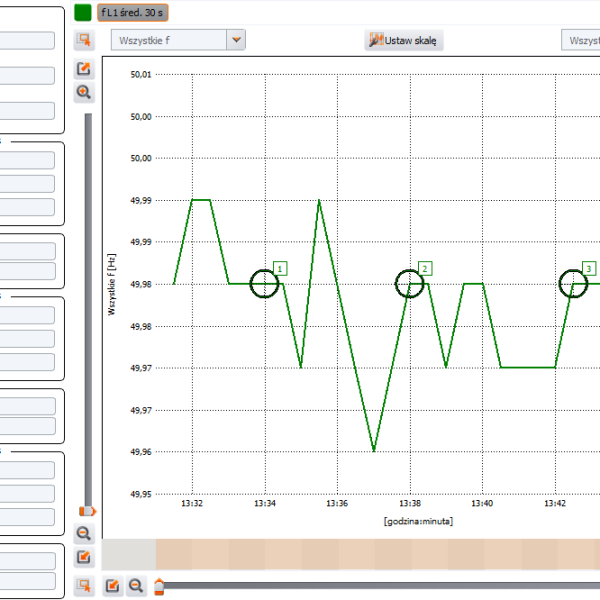Click the top vertical maximize-scale arrow icon
The width and height of the screenshot is (600, 600).
84,69
